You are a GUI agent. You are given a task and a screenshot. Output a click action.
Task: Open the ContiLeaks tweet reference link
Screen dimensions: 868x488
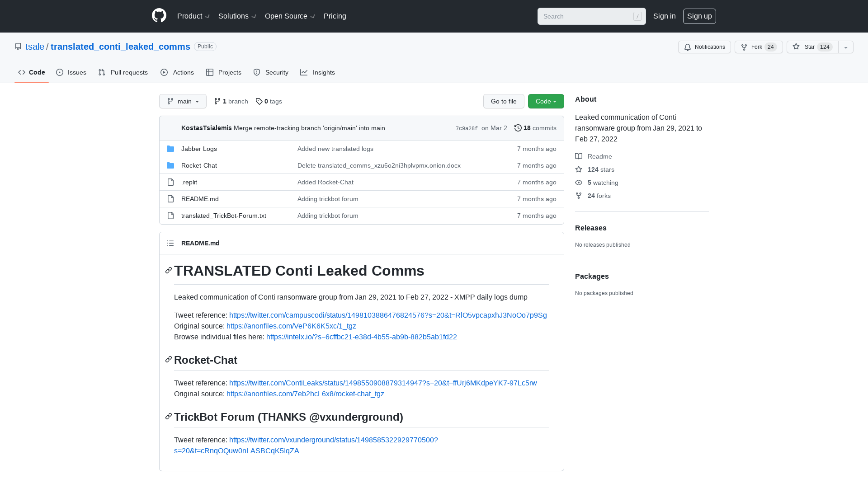pos(383,383)
